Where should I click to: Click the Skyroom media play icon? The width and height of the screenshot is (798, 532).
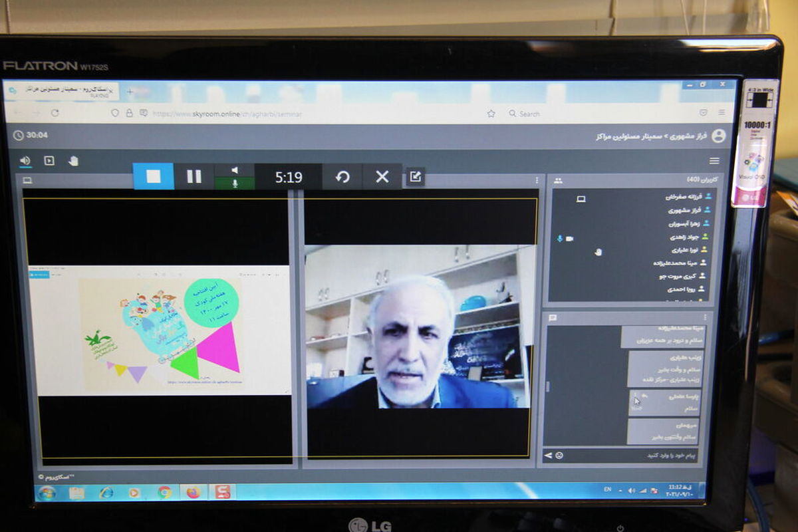pyautogui.click(x=49, y=160)
